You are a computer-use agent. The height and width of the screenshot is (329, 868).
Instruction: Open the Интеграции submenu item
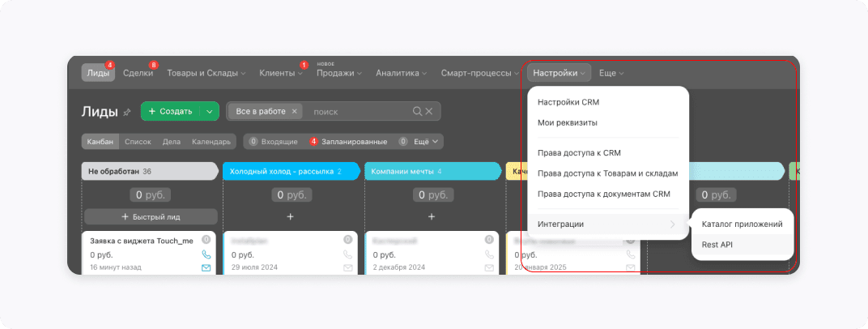[608, 224]
